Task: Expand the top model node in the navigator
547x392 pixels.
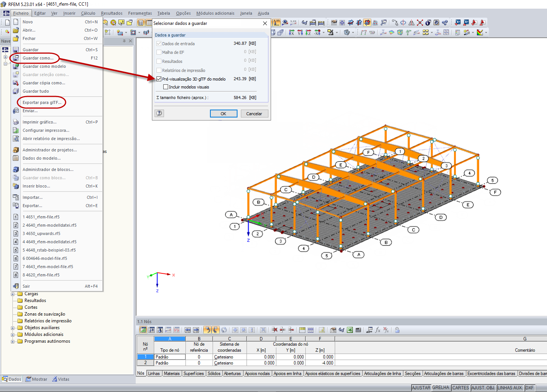Action: (x=5, y=57)
